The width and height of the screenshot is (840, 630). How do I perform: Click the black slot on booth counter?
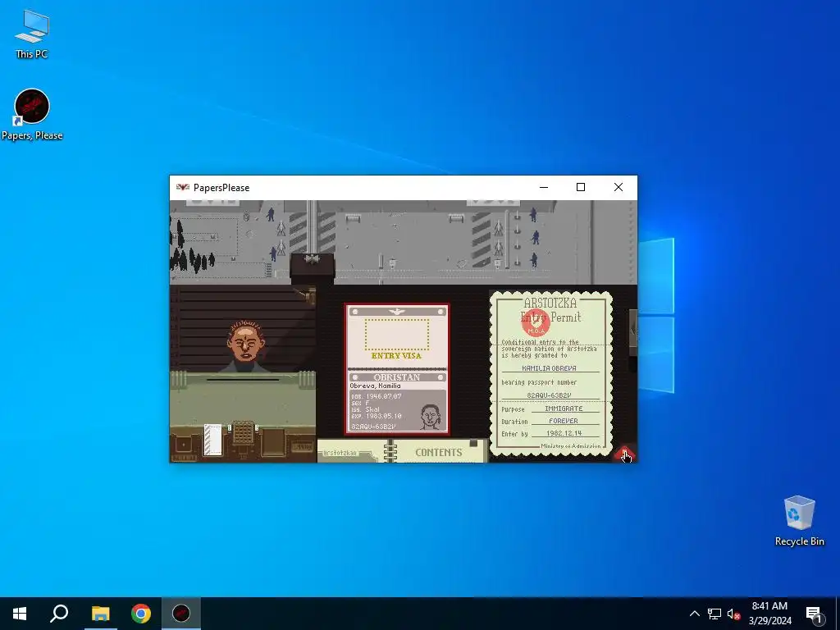(243, 380)
